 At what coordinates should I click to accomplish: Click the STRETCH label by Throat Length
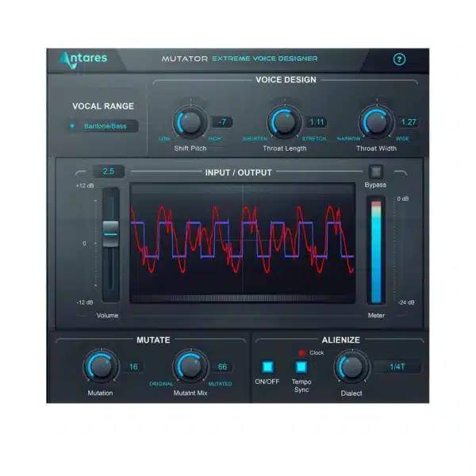(313, 139)
